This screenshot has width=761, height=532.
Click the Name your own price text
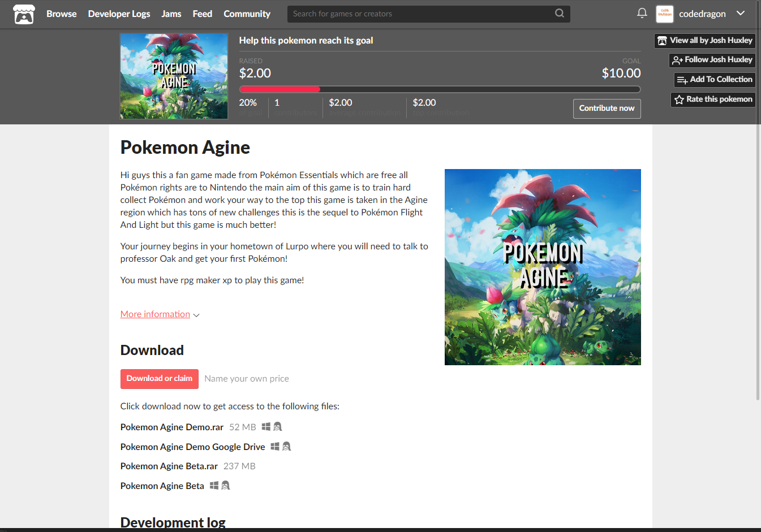coord(247,379)
